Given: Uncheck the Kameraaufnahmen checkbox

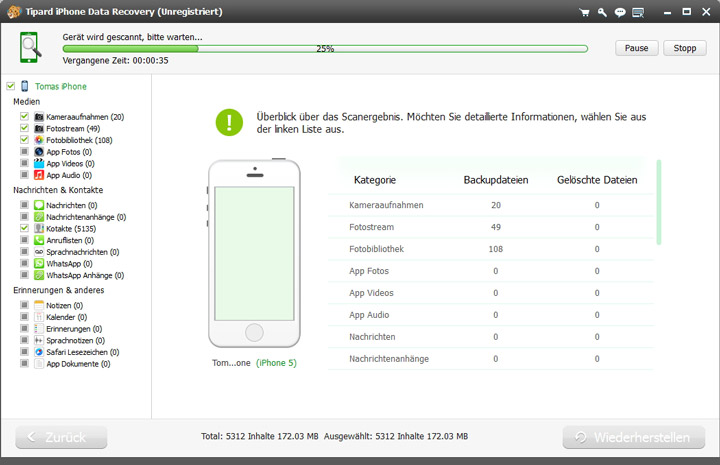Looking at the screenshot, I should point(24,117).
